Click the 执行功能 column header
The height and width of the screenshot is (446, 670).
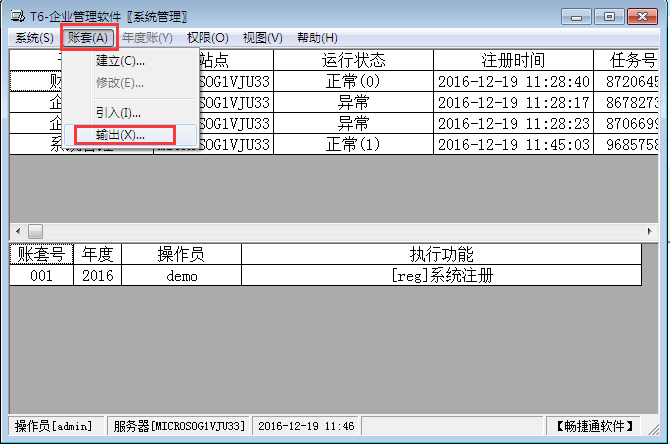pos(441,254)
